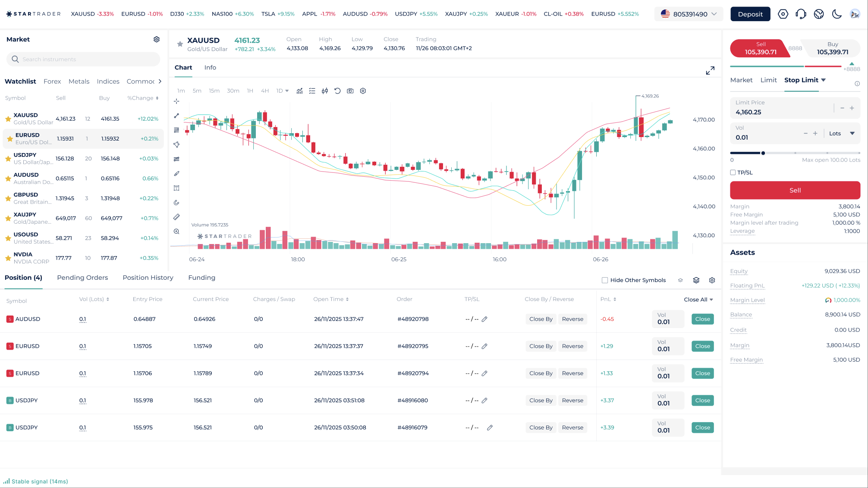The width and height of the screenshot is (868, 488).
Task: Select the Stop Limit order tab
Action: tap(801, 80)
